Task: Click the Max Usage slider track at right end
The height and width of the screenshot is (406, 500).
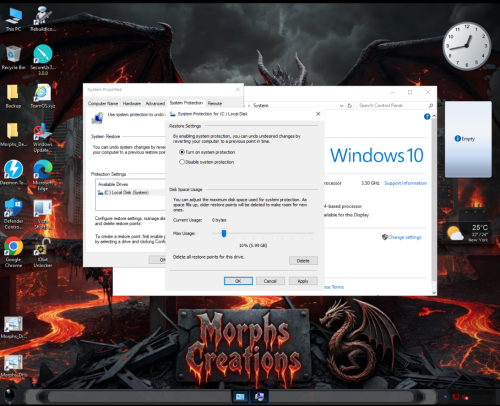Action: pos(312,233)
